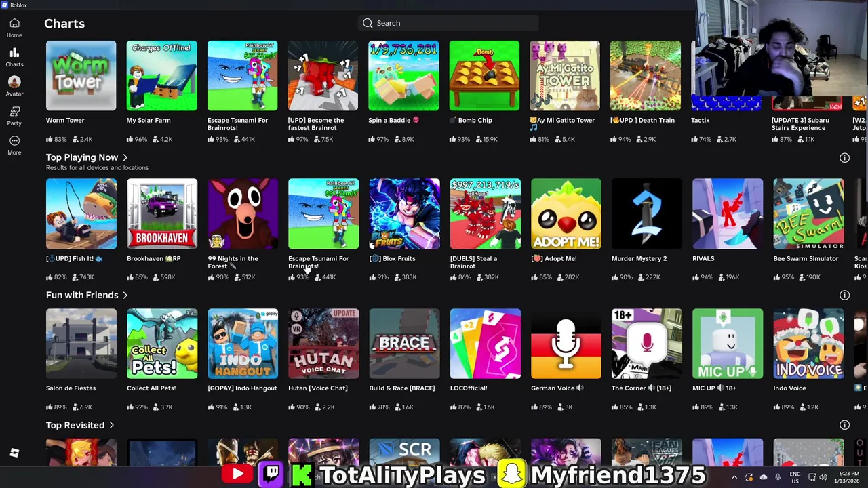Open Worm Tower game thumbnail

[x=81, y=76]
